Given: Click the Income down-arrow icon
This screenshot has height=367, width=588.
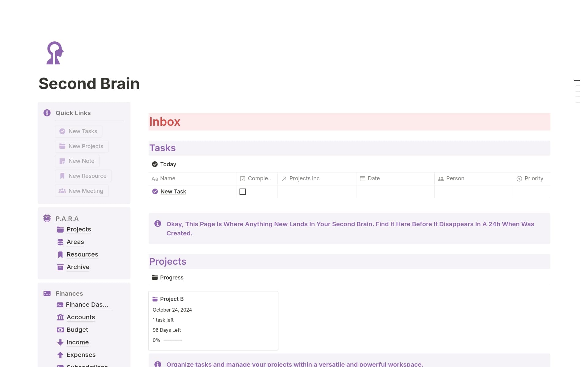Looking at the screenshot, I should click(60, 342).
